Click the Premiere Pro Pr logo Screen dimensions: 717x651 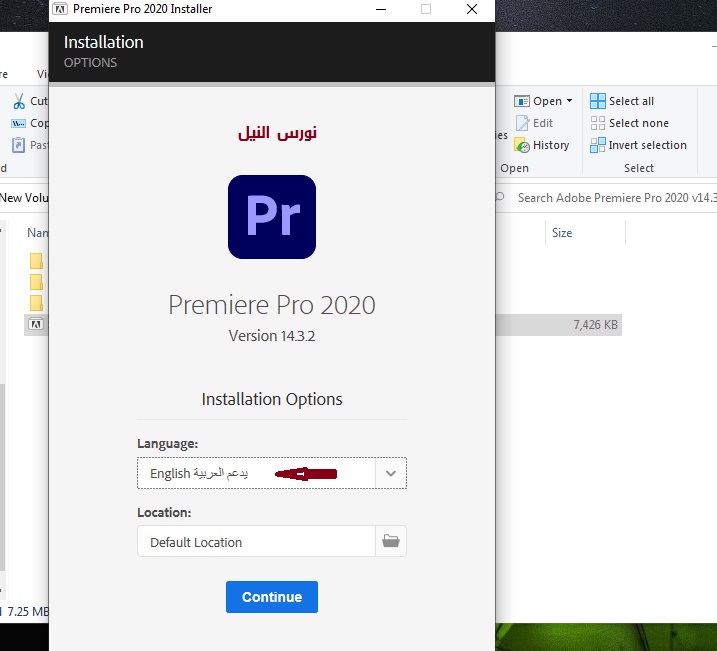(x=272, y=217)
